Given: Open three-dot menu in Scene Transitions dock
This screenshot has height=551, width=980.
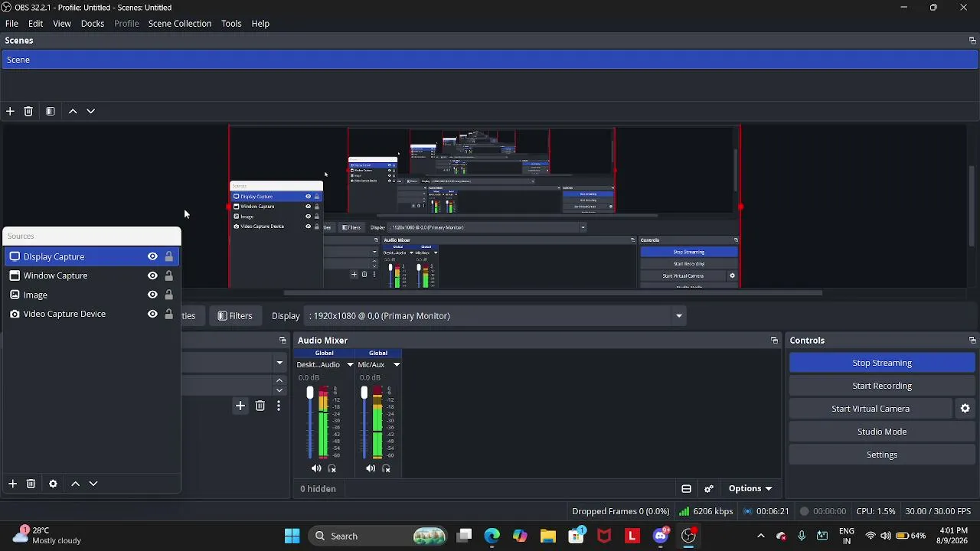Looking at the screenshot, I should pyautogui.click(x=279, y=406).
